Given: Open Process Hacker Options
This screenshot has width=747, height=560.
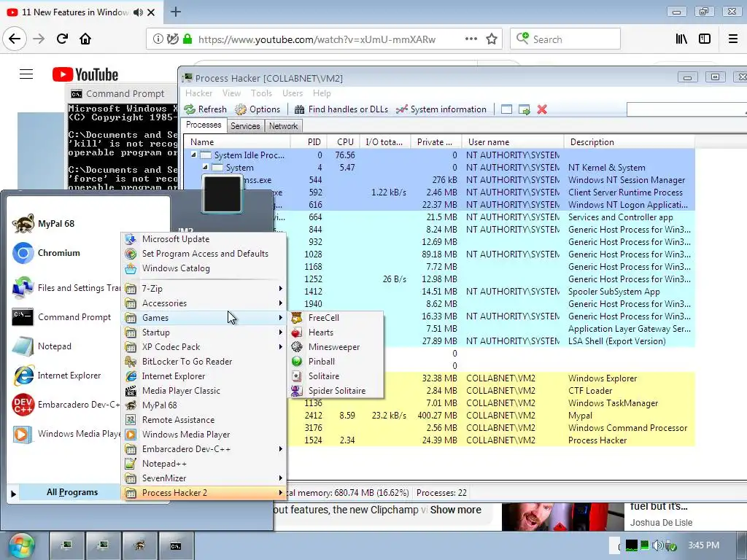Looking at the screenshot, I should point(258,109).
